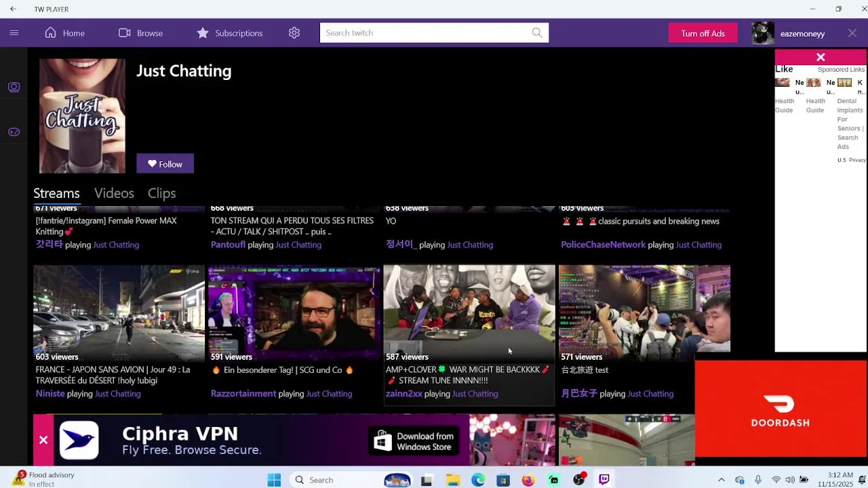
Task: Open OBS Studio icon in taskbar
Action: (x=578, y=480)
